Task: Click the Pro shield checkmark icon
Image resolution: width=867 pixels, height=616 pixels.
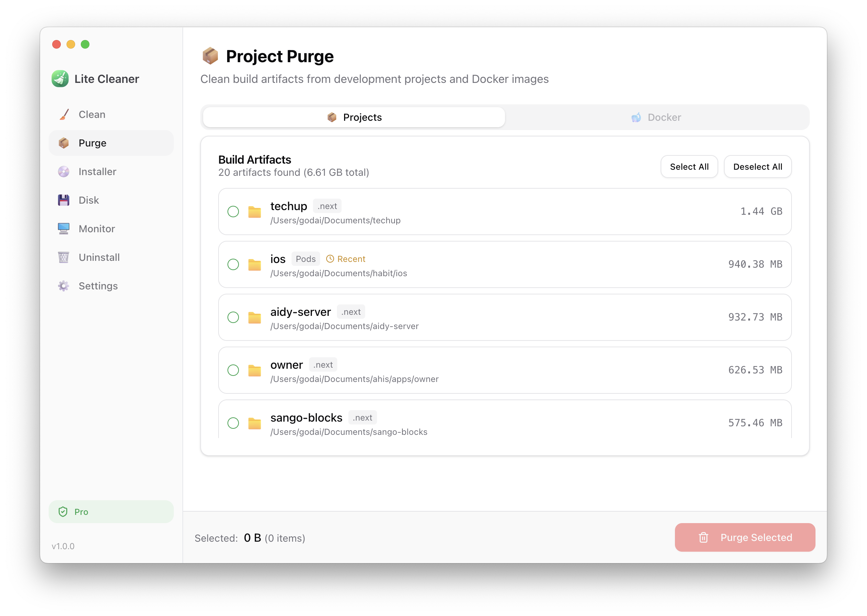Action: [x=63, y=512]
